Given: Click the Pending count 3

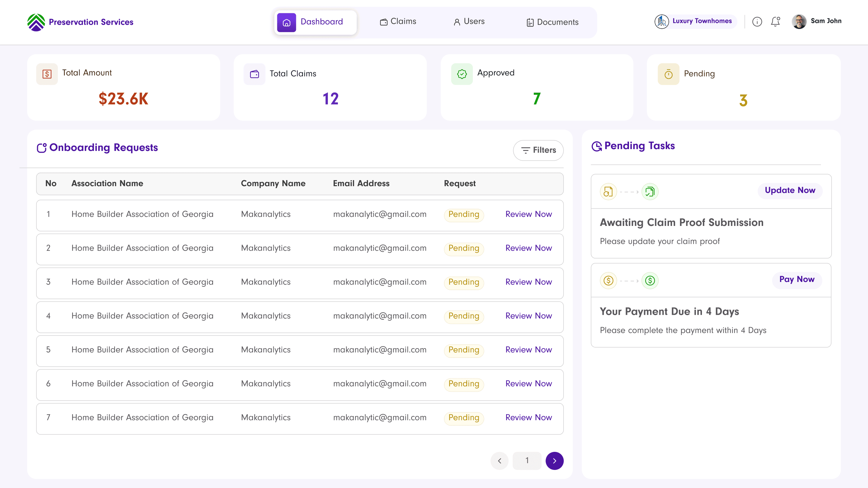Looking at the screenshot, I should click(x=743, y=100).
